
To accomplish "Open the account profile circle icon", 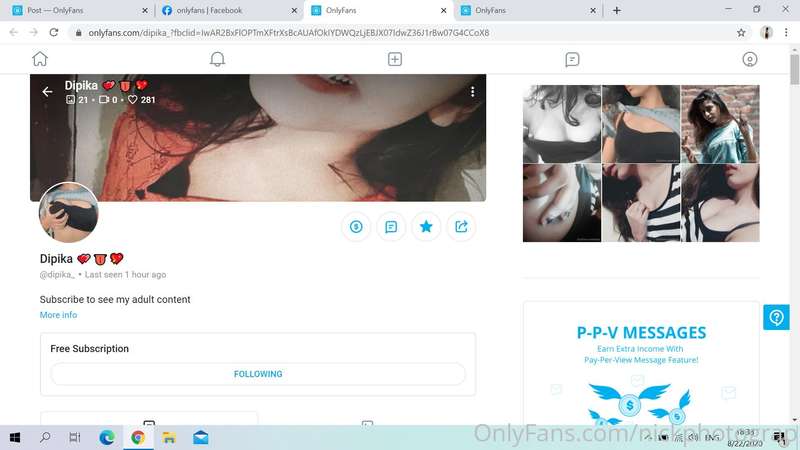I will click(x=749, y=59).
